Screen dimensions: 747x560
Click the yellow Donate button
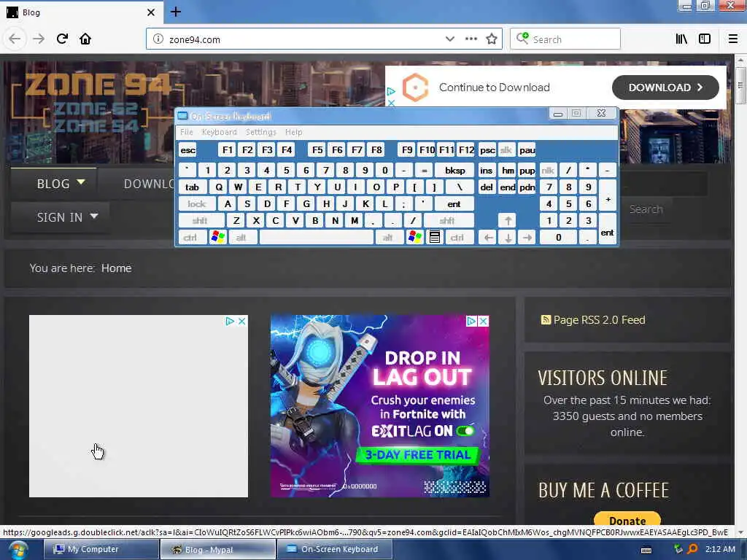627,519
